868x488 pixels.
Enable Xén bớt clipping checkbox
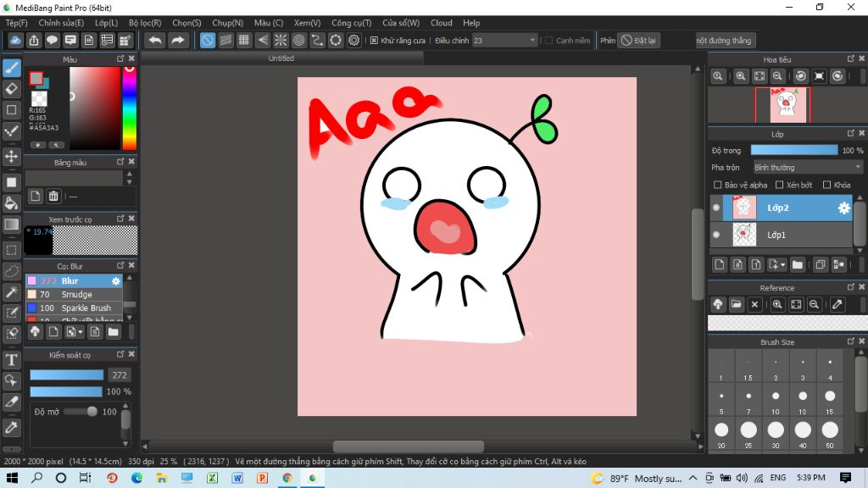780,185
